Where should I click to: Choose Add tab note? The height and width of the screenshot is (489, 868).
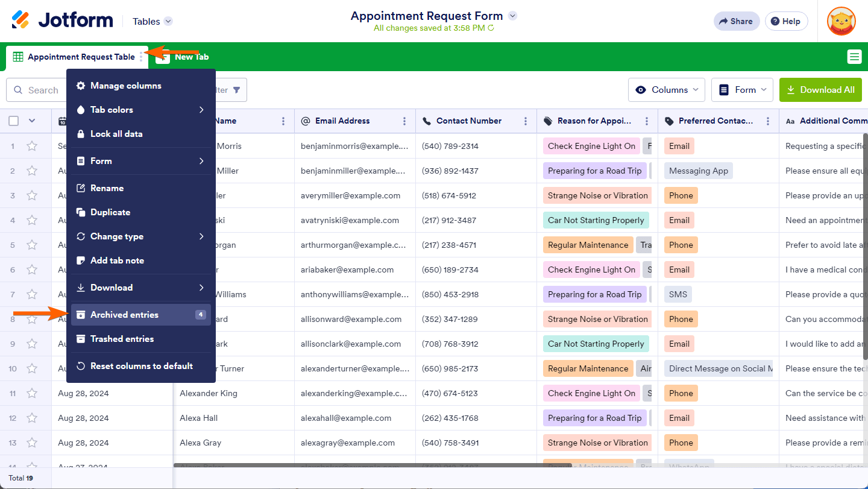click(141, 260)
